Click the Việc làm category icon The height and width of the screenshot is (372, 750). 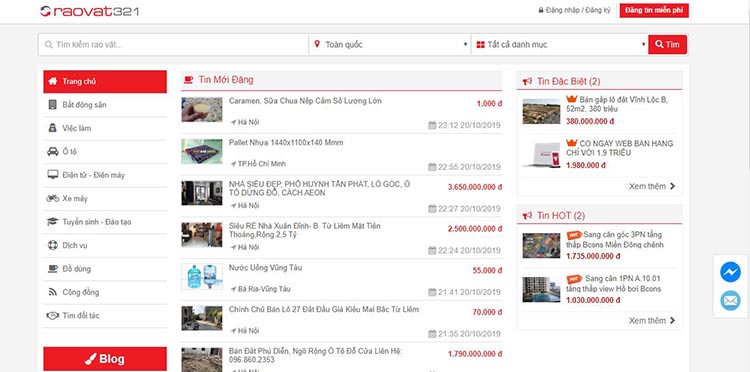click(53, 128)
